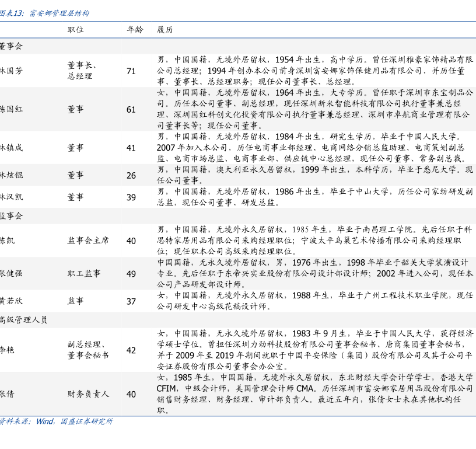Click the age 61 cell
This screenshot has width=476, height=449.
(x=131, y=109)
